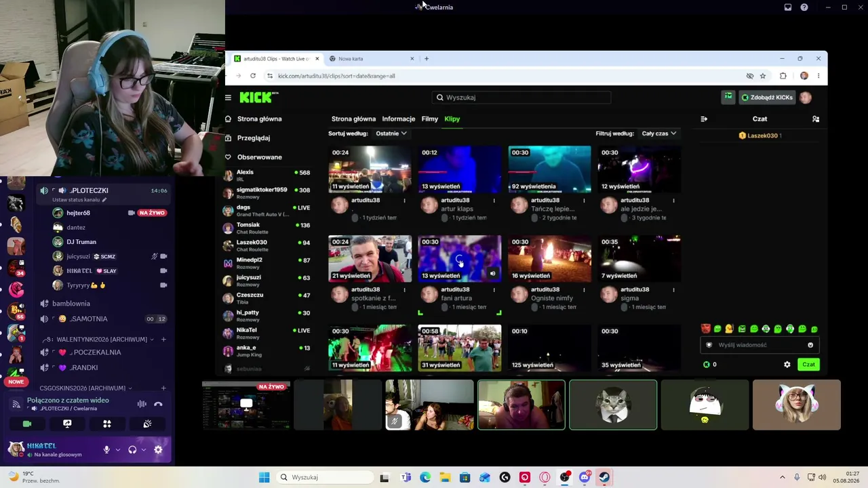Open the Filtruj według Cały czas dropdown
This screenshot has height=488, width=868.
(x=659, y=134)
